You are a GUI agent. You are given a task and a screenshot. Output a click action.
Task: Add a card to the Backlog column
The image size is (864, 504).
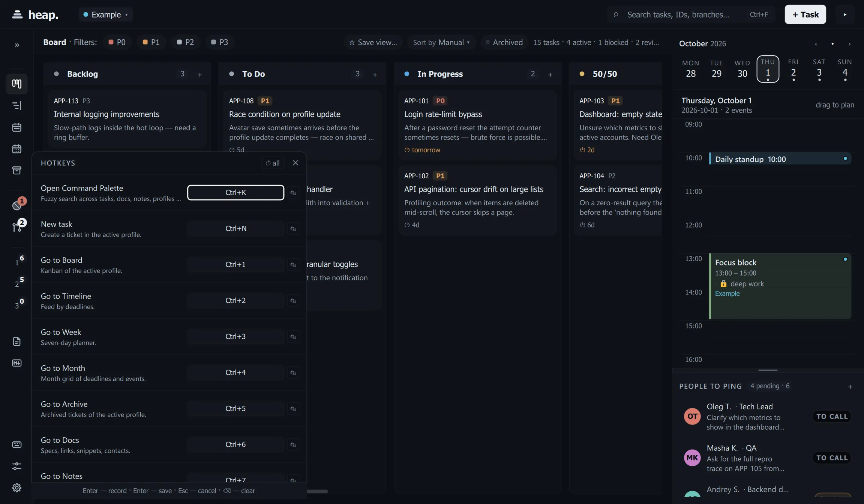point(200,75)
